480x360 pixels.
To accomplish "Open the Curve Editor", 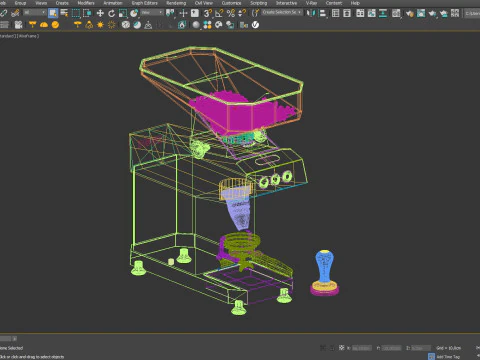I will point(371,13).
